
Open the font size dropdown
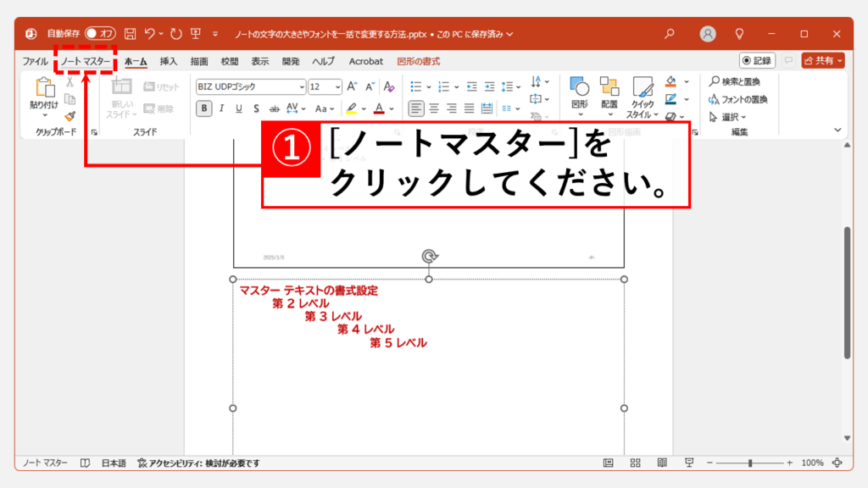click(337, 86)
